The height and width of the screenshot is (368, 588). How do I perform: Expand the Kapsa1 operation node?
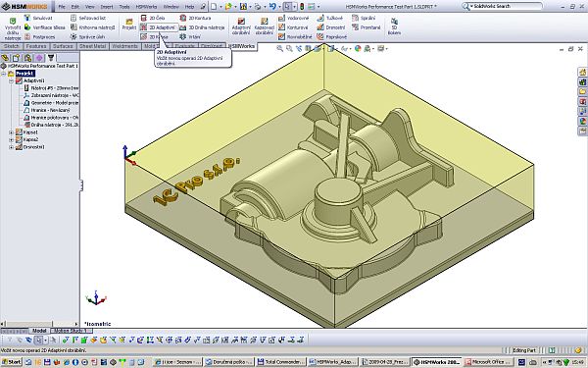coord(11,132)
